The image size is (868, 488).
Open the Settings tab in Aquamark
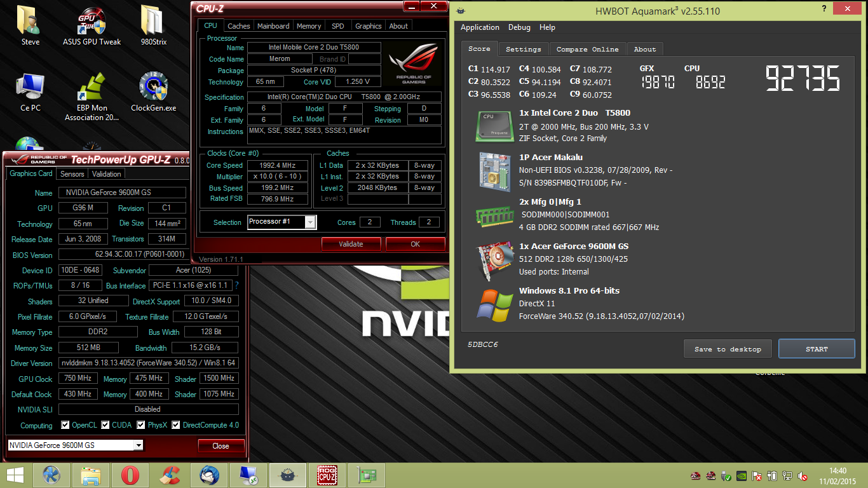tap(524, 49)
